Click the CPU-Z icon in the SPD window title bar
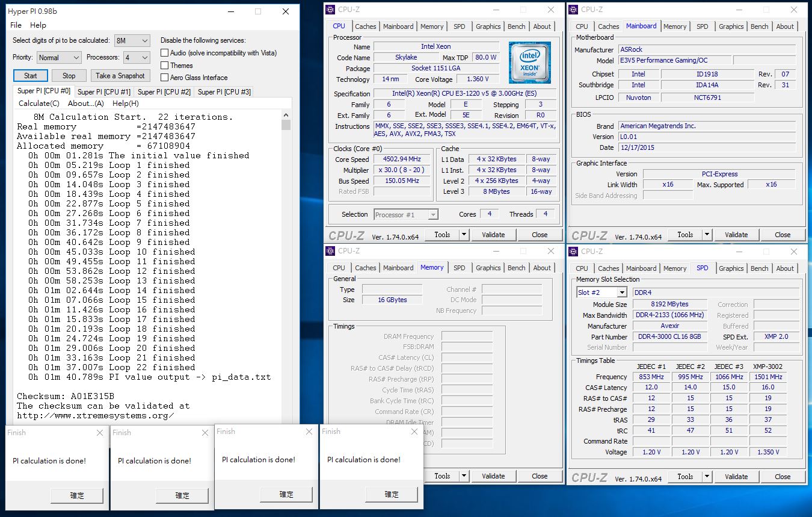Viewport: 812px width, 517px height. 573,251
